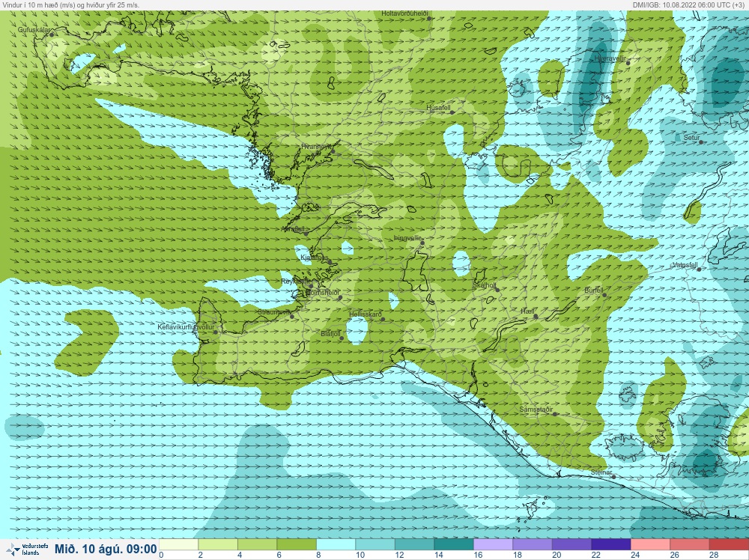Select the 20–22 m/s violet legend swatch
749x560 pixels.
(x=571, y=545)
